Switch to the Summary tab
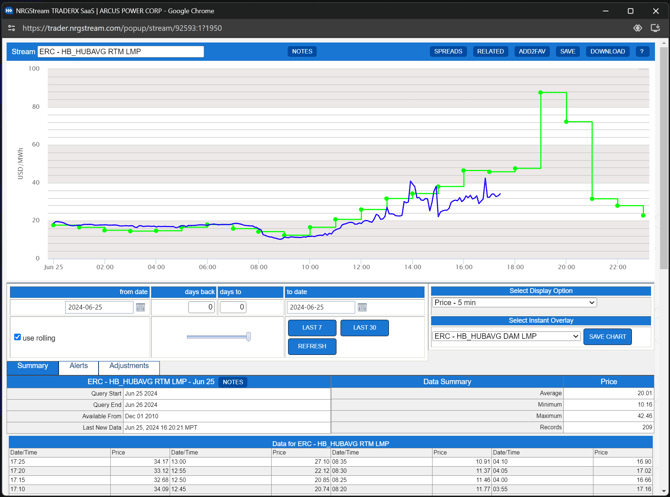This screenshot has width=670, height=497. click(32, 368)
